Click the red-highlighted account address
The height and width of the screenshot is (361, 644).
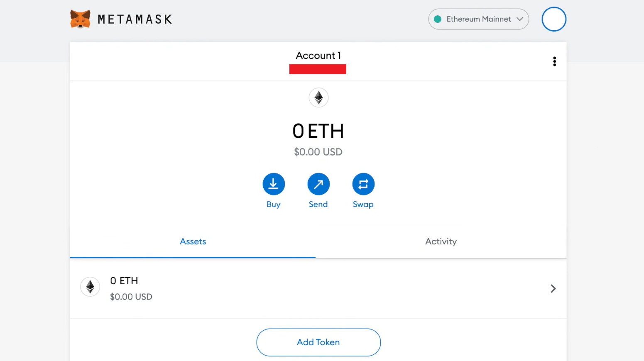(318, 69)
